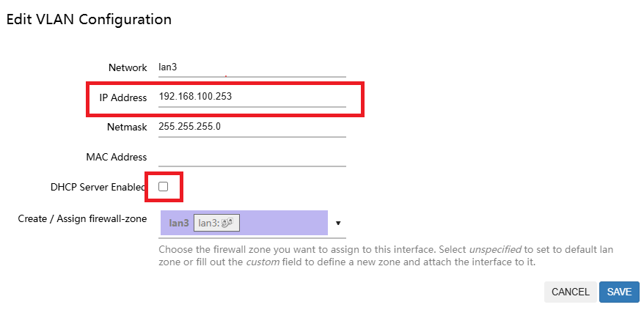Click the "lan3:" interface badge
This screenshot has height=310, width=644.
[x=216, y=223]
